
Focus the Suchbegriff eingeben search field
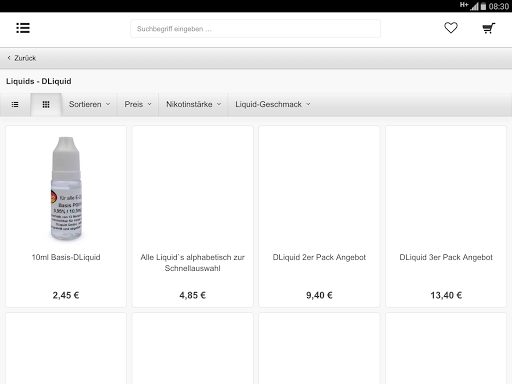pos(255,29)
